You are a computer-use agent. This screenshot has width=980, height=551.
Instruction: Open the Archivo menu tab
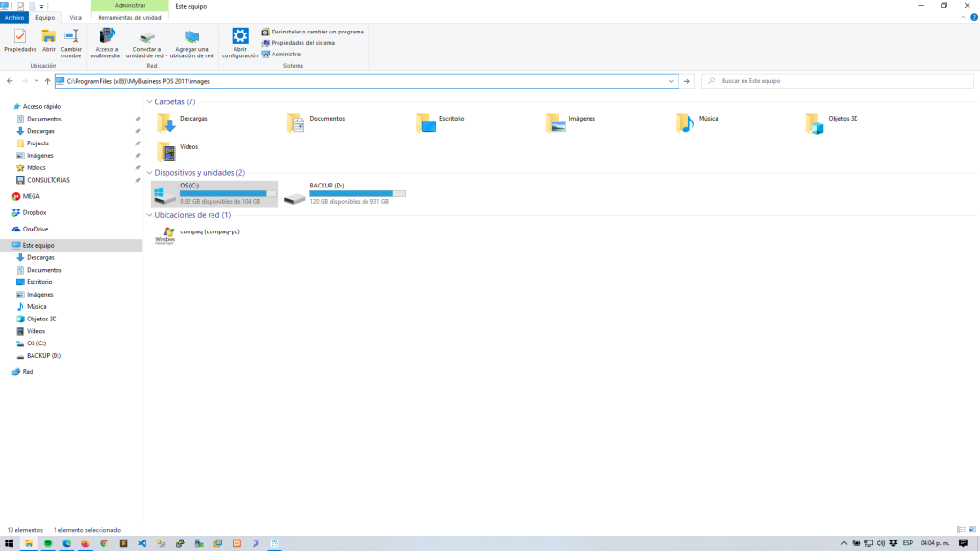(14, 17)
